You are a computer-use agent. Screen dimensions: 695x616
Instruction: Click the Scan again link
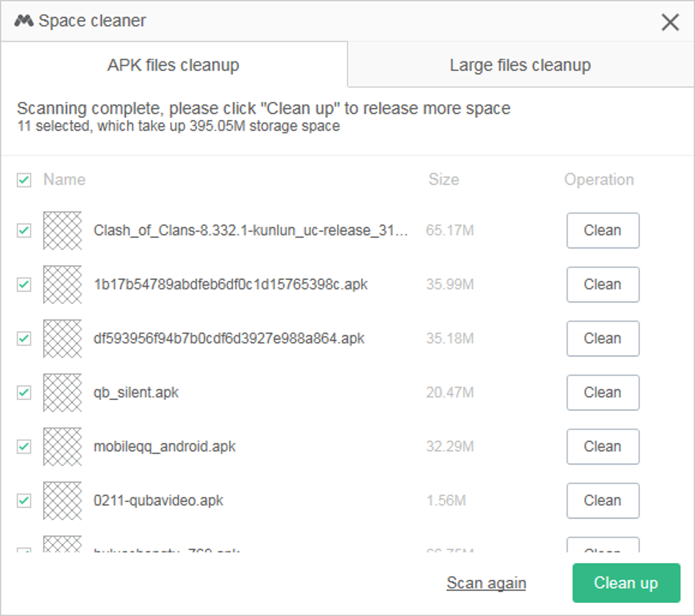(486, 583)
